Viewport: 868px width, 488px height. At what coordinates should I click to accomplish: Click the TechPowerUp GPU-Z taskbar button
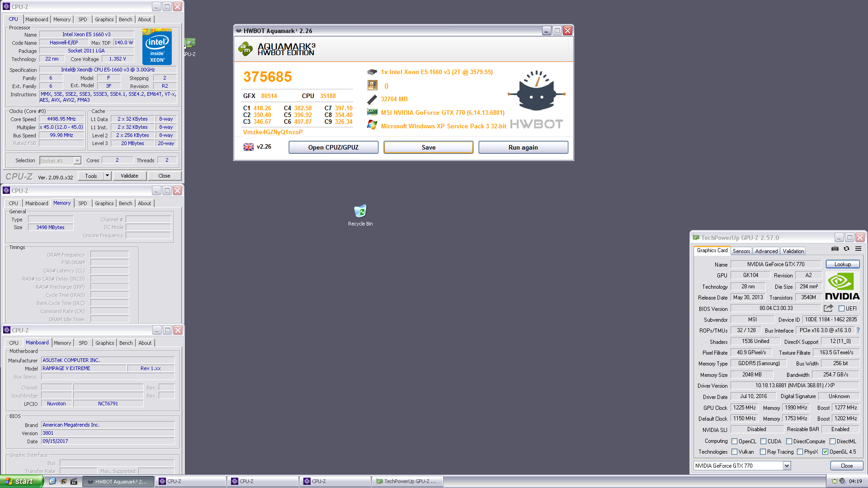point(407,481)
